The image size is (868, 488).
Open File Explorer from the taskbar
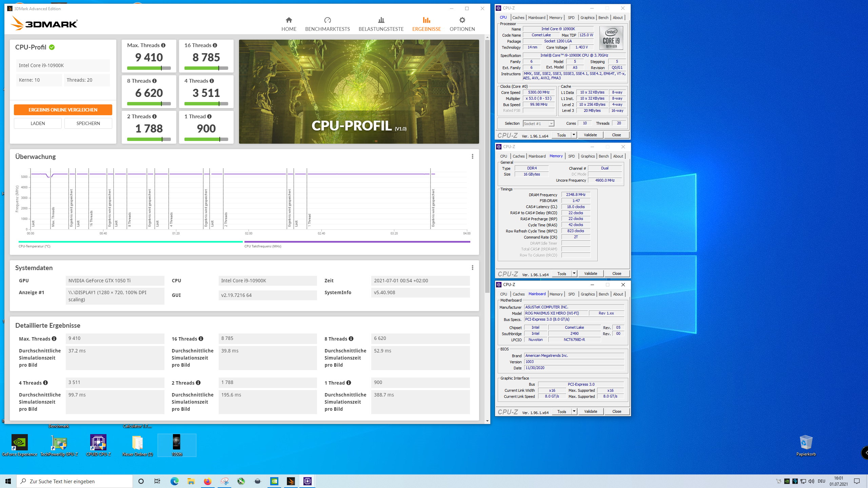point(191,481)
